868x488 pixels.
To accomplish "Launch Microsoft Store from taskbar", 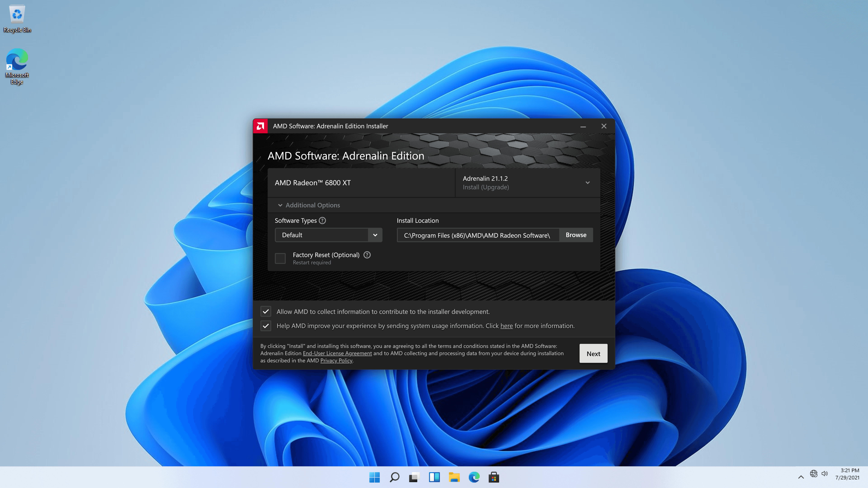I will point(494,477).
